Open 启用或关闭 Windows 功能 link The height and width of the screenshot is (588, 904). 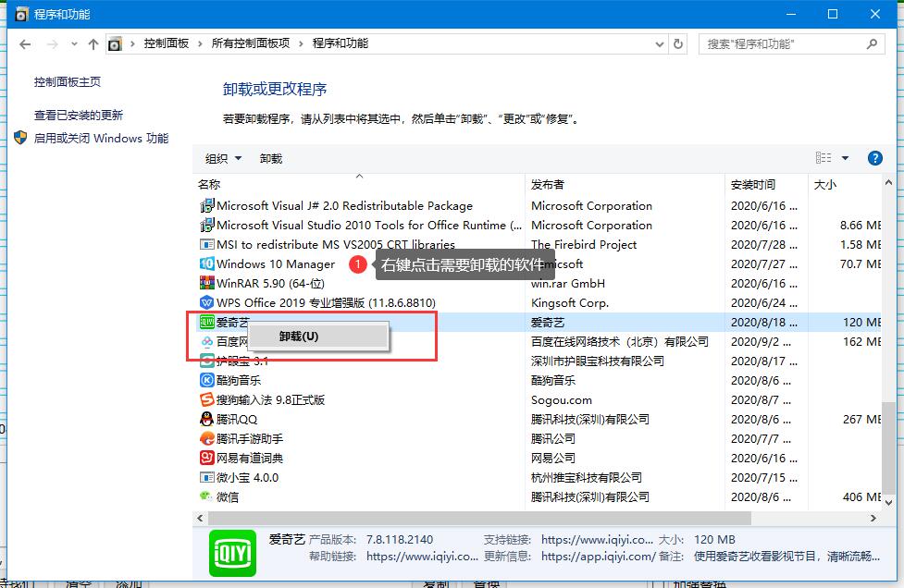pyautogui.click(x=102, y=139)
